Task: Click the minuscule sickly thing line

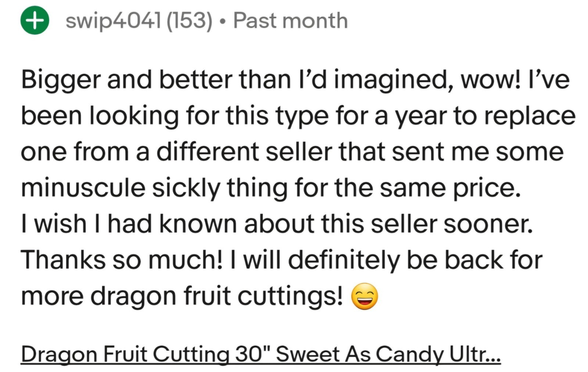Action: pyautogui.click(x=271, y=188)
